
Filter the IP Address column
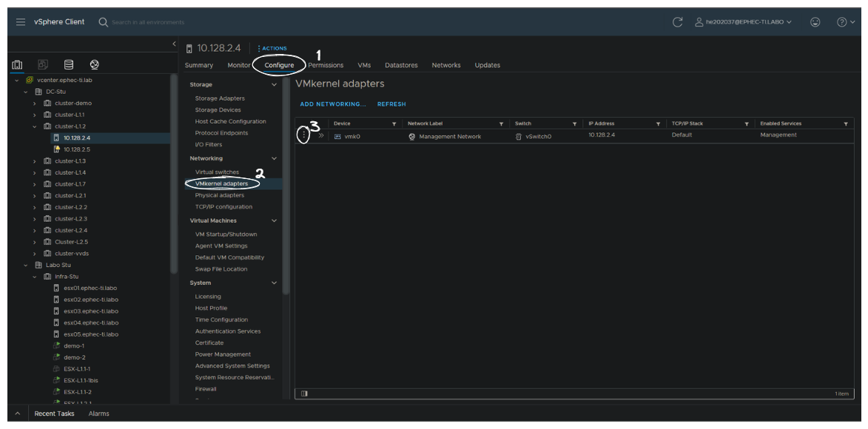[x=658, y=124]
